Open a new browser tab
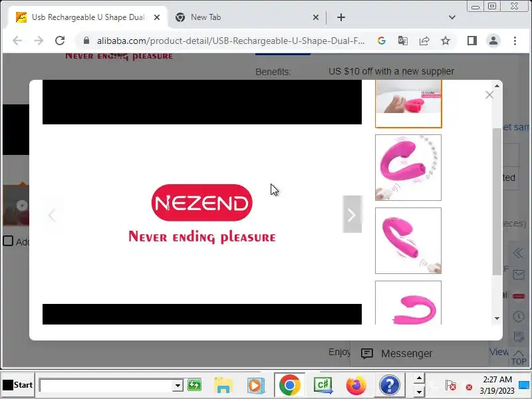The height and width of the screenshot is (399, 532). [341, 17]
